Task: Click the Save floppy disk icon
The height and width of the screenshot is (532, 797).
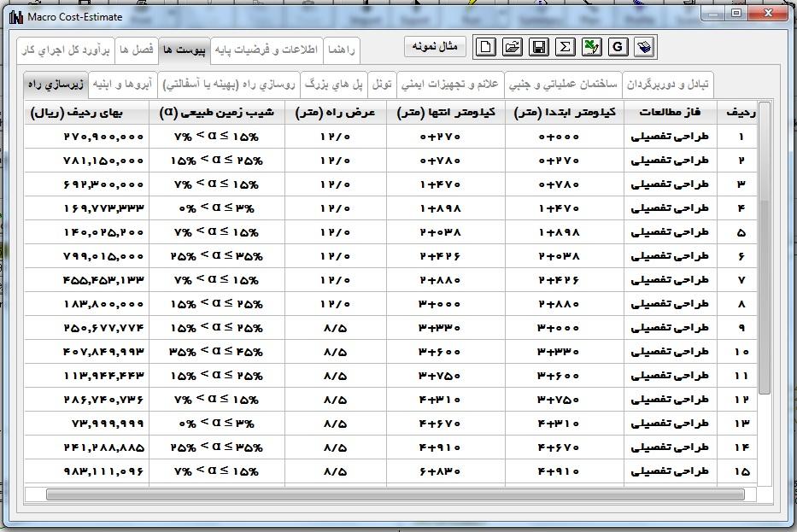Action: pos(538,48)
